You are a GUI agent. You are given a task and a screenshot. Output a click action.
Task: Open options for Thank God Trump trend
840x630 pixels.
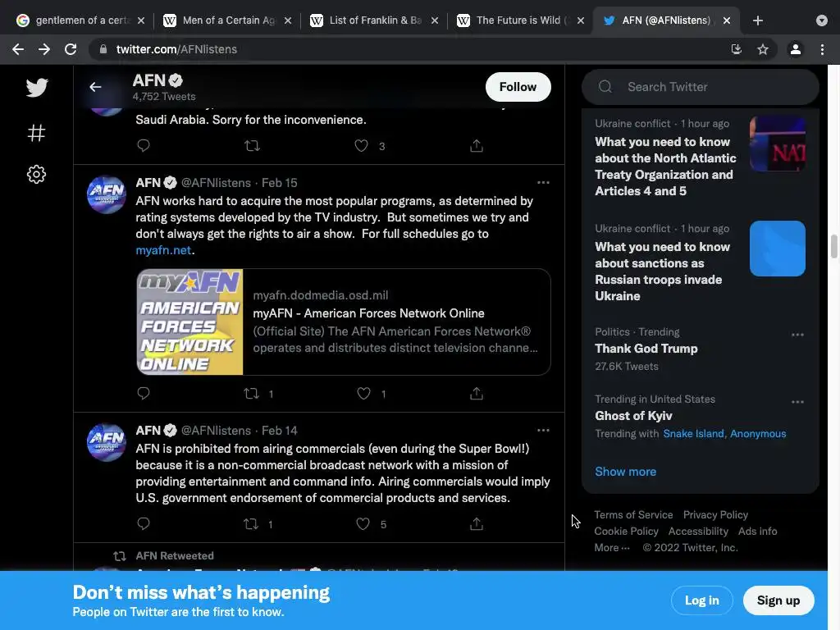(x=797, y=335)
